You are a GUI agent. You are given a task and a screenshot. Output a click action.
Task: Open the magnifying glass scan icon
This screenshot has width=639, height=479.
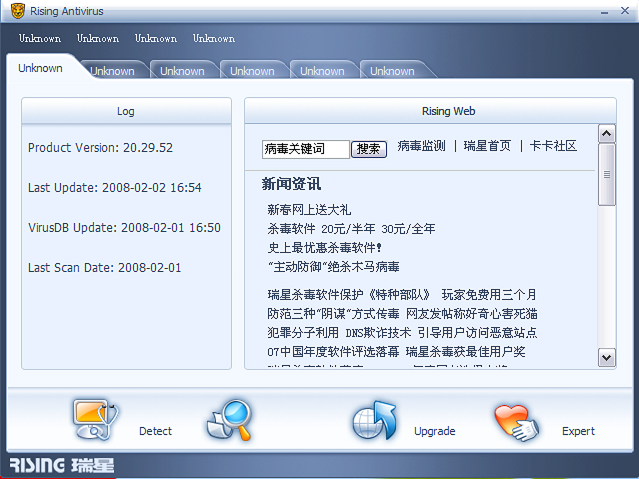(x=229, y=420)
